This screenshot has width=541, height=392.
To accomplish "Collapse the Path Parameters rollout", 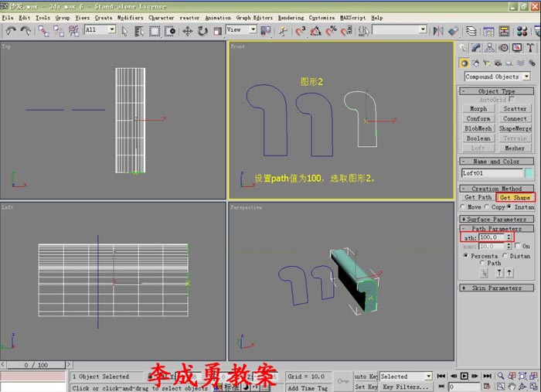I will pyautogui.click(x=496, y=228).
